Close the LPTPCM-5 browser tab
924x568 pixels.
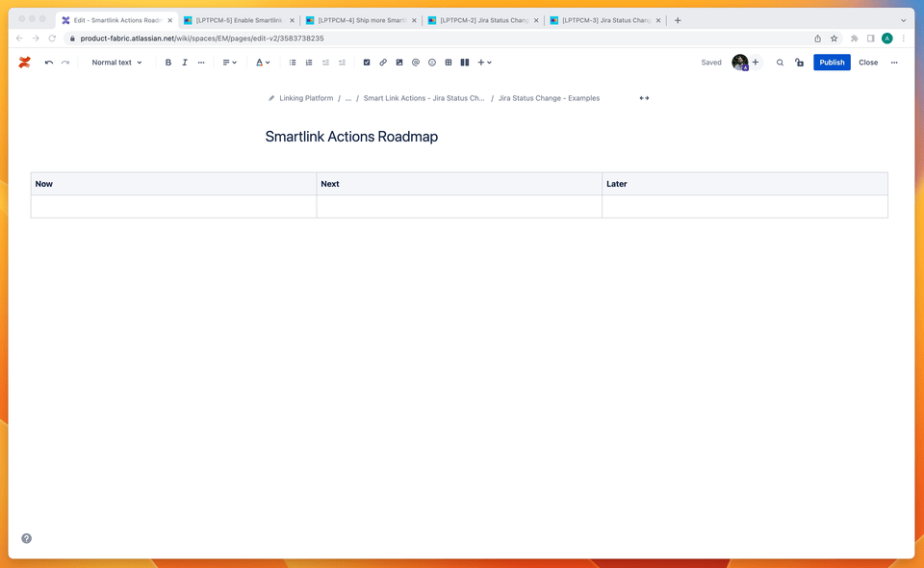click(292, 20)
